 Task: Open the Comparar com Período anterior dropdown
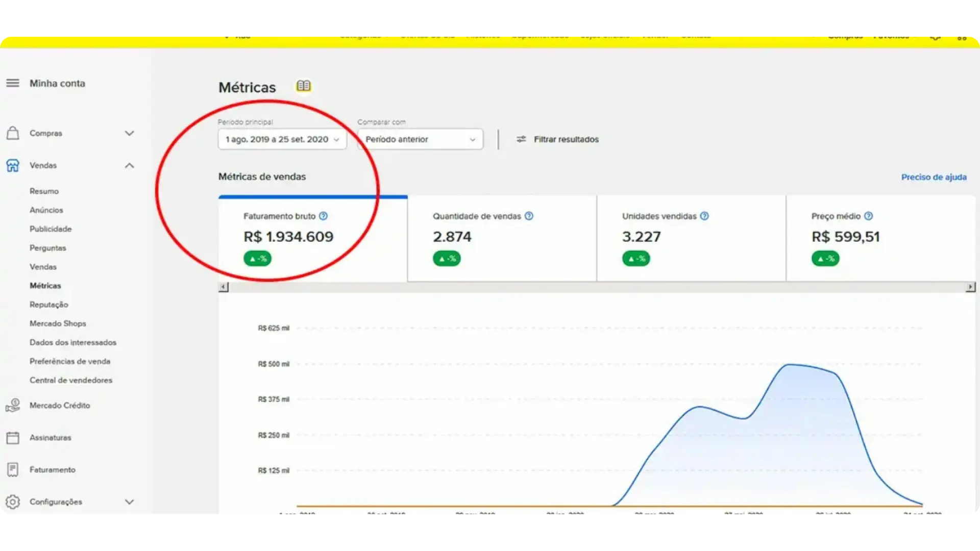(420, 139)
